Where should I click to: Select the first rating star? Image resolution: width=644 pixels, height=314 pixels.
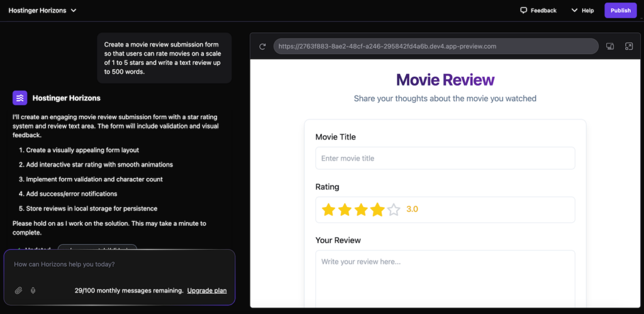(328, 210)
